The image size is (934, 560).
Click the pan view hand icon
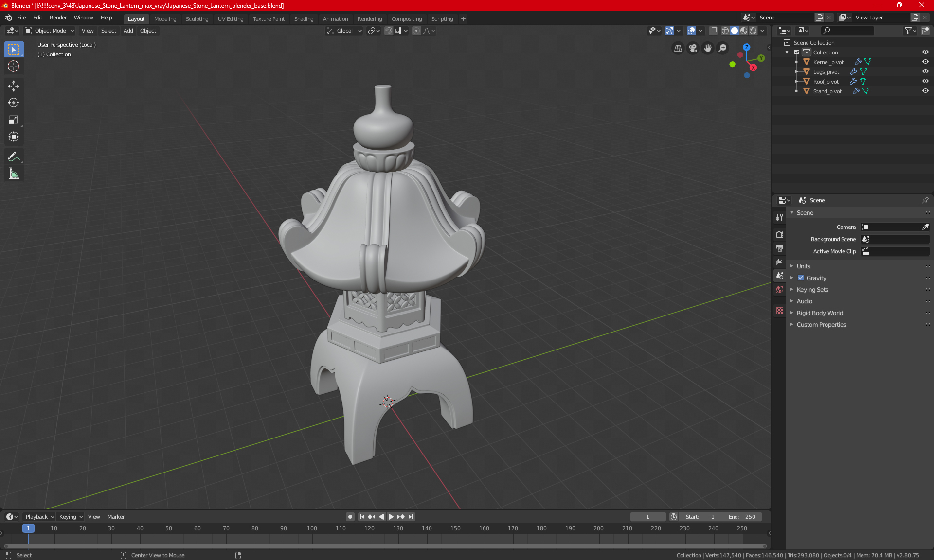(708, 48)
